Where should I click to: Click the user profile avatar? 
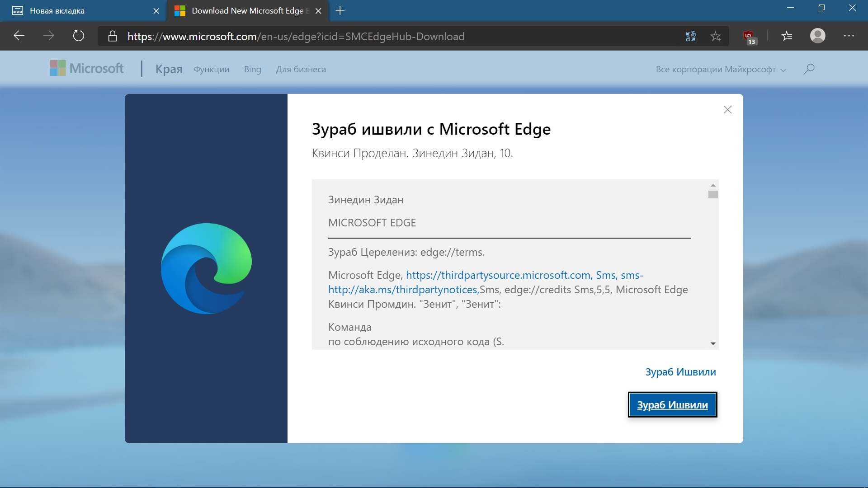coord(817,36)
